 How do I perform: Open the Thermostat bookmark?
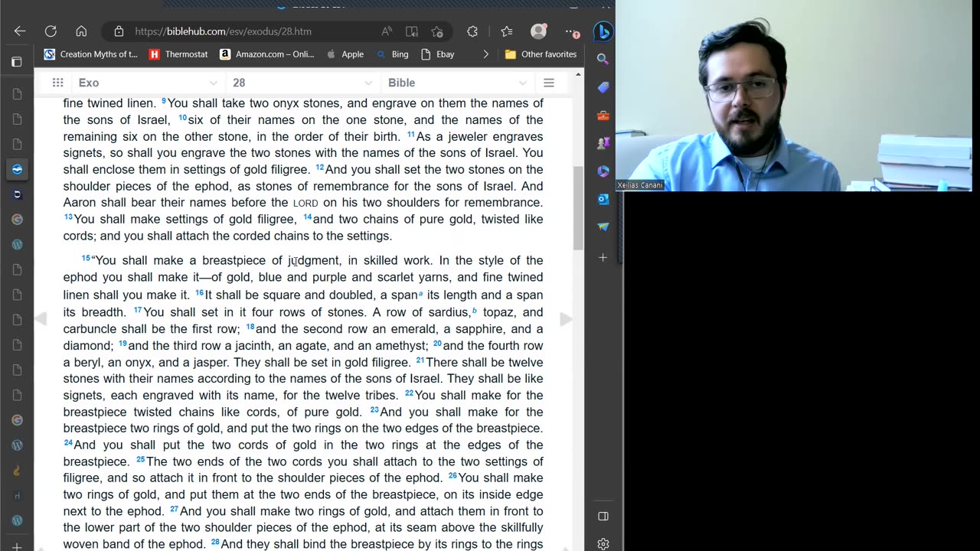click(179, 54)
